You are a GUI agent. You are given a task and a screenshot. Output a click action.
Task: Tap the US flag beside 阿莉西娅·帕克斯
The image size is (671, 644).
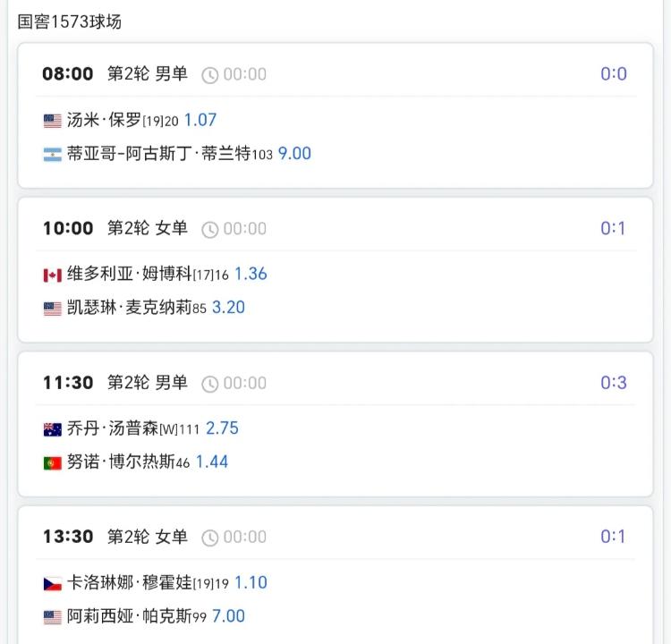pyautogui.click(x=53, y=617)
